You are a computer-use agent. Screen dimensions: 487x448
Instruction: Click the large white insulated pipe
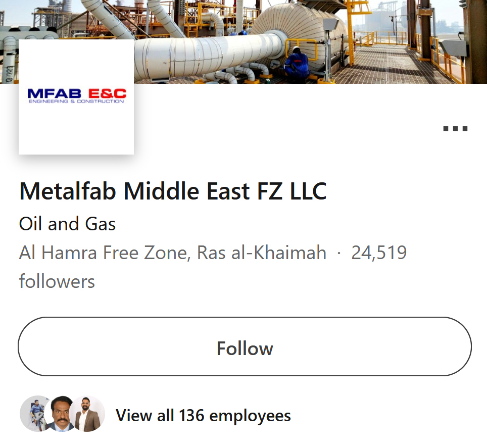pyautogui.click(x=202, y=56)
